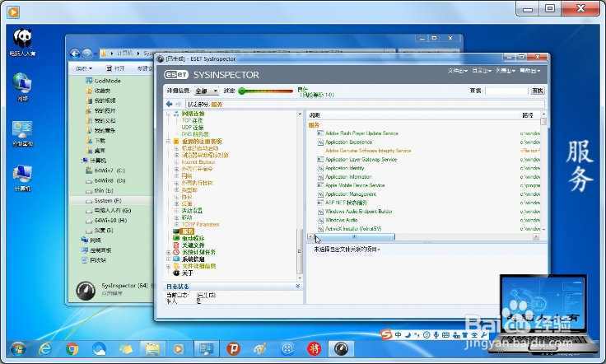Open the 帮助 menu in SysInspector
606x364 pixels.
(x=529, y=71)
